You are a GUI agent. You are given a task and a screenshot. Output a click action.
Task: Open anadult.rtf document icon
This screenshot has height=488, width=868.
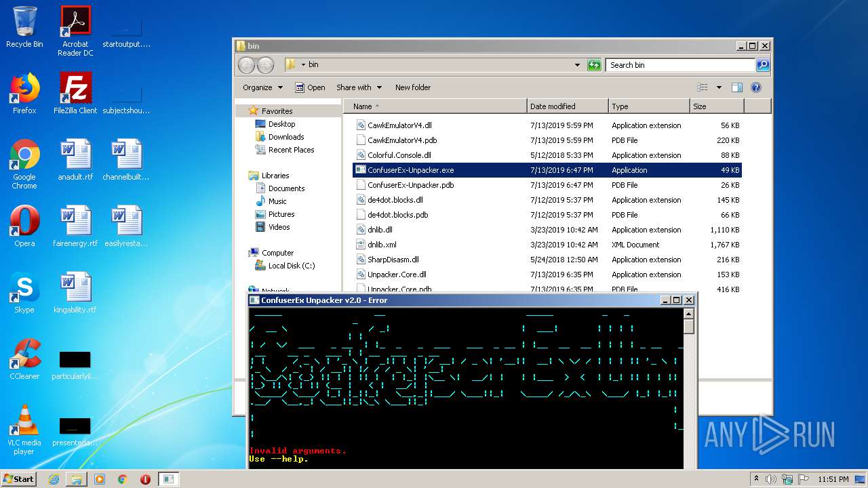point(75,160)
